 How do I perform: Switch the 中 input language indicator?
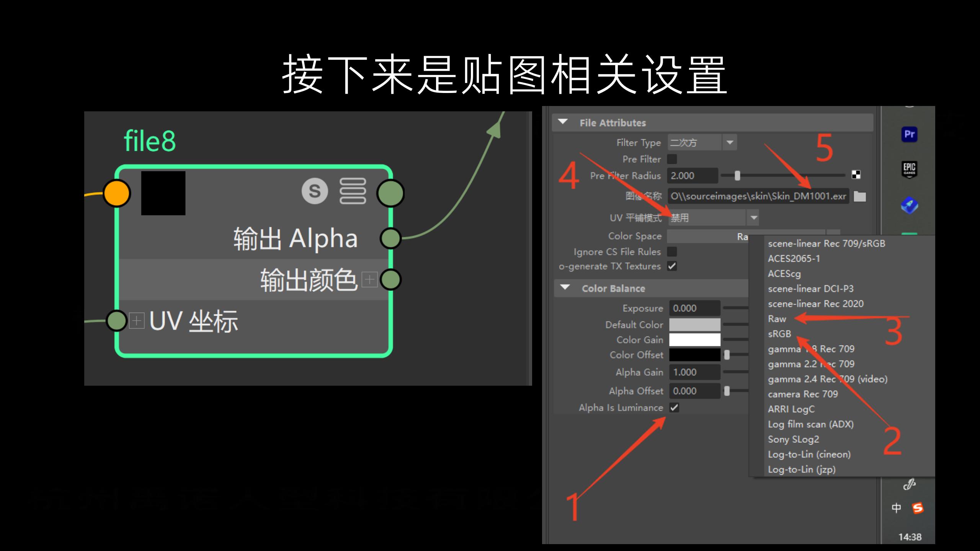(896, 508)
